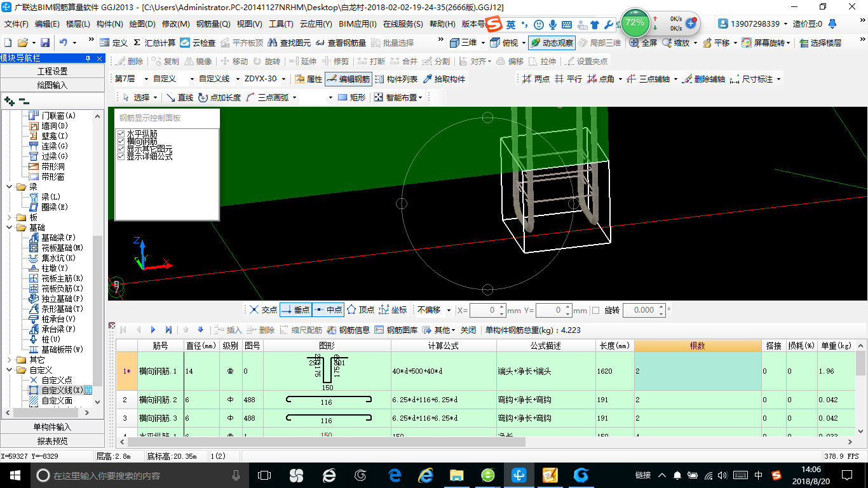Open 选择楼层 floor selection
The image size is (868, 488).
820,43
